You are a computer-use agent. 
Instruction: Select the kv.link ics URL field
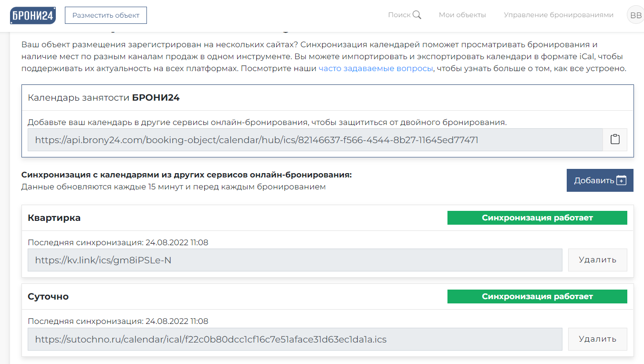pos(295,260)
